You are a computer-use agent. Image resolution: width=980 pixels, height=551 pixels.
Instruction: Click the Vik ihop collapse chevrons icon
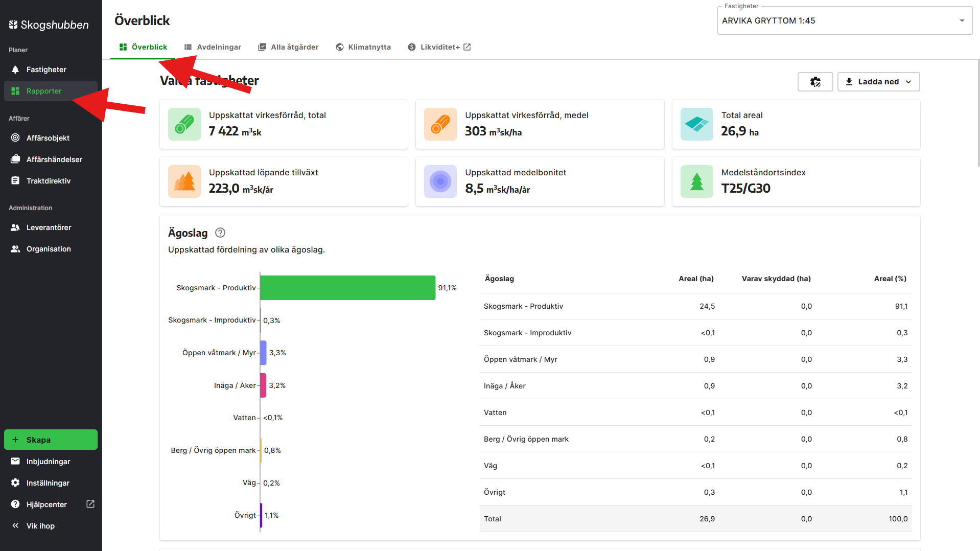15,525
